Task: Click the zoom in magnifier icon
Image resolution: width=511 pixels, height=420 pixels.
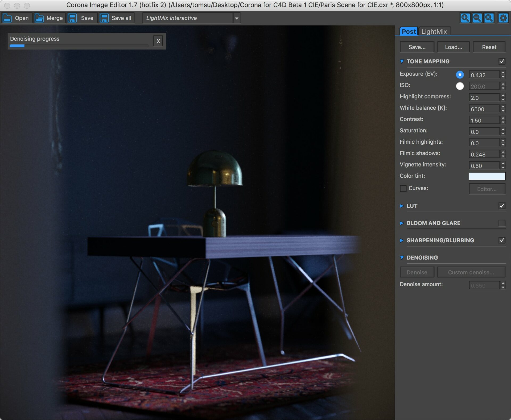Action: tap(465, 18)
